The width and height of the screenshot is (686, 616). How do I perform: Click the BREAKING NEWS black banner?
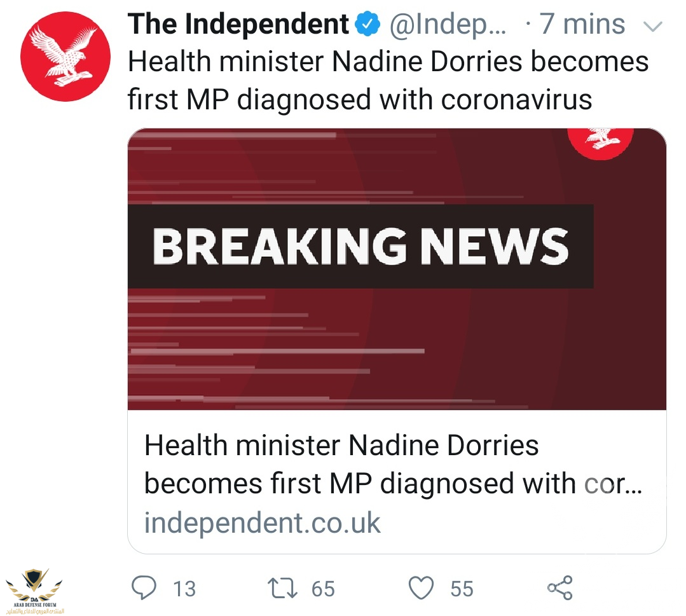[x=360, y=246]
